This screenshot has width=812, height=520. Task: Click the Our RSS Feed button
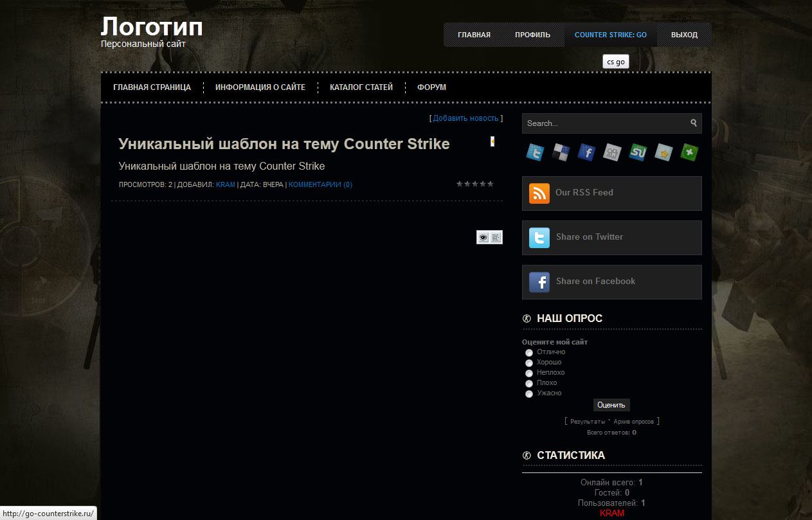coord(612,193)
